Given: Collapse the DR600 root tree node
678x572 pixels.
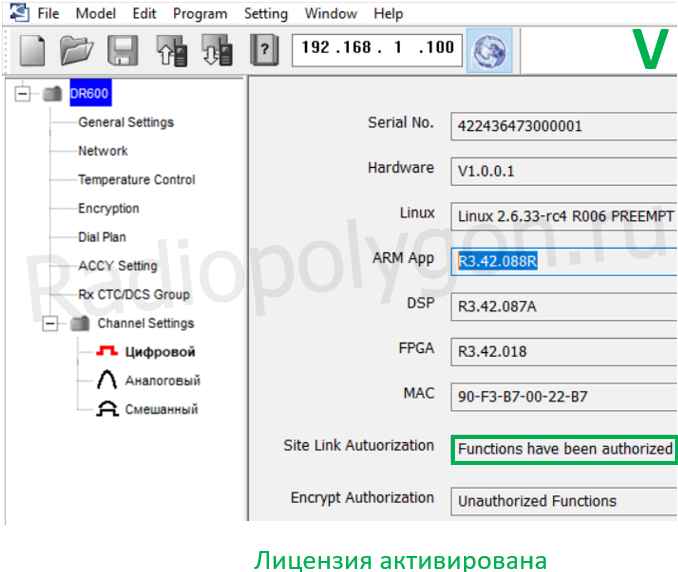Looking at the screenshot, I should (x=23, y=94).
